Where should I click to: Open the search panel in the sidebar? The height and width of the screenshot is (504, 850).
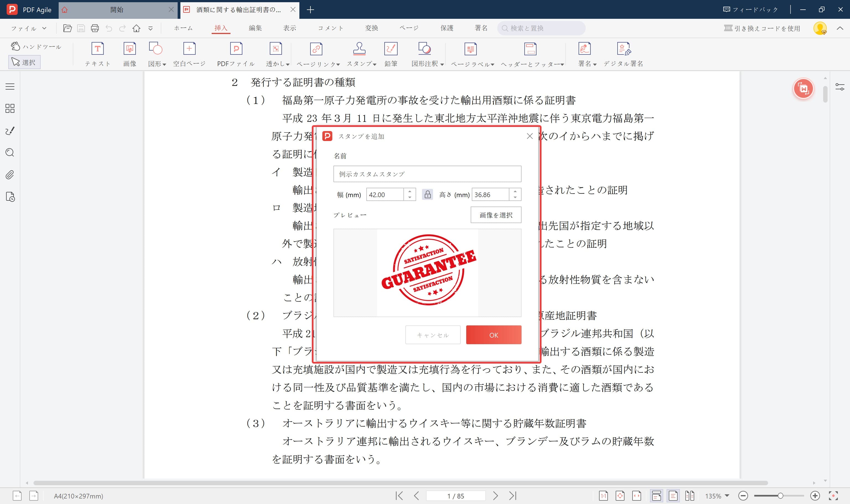coord(9,153)
